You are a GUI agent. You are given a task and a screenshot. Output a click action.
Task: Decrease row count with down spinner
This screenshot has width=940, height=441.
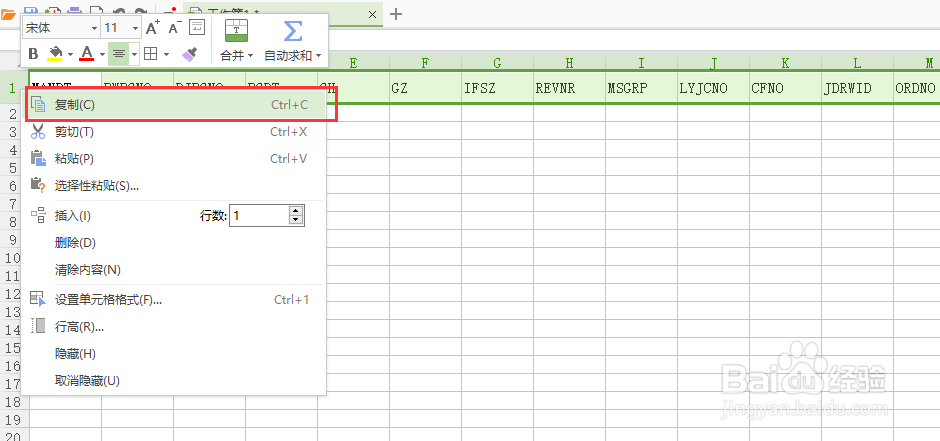click(x=296, y=220)
